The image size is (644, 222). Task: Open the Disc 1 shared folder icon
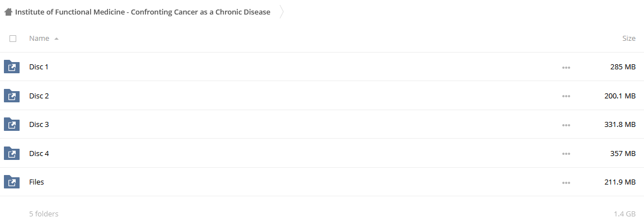[12, 67]
